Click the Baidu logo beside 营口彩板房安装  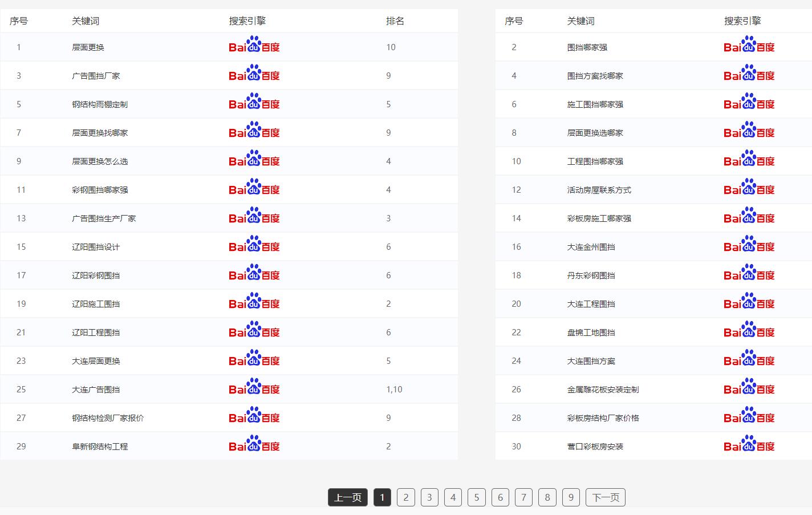tap(749, 444)
